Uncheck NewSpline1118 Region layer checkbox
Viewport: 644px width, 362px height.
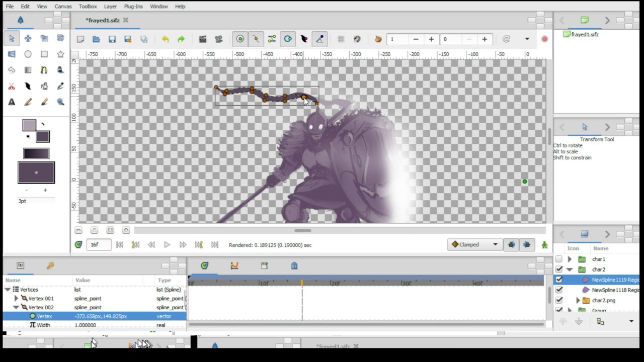[559, 290]
